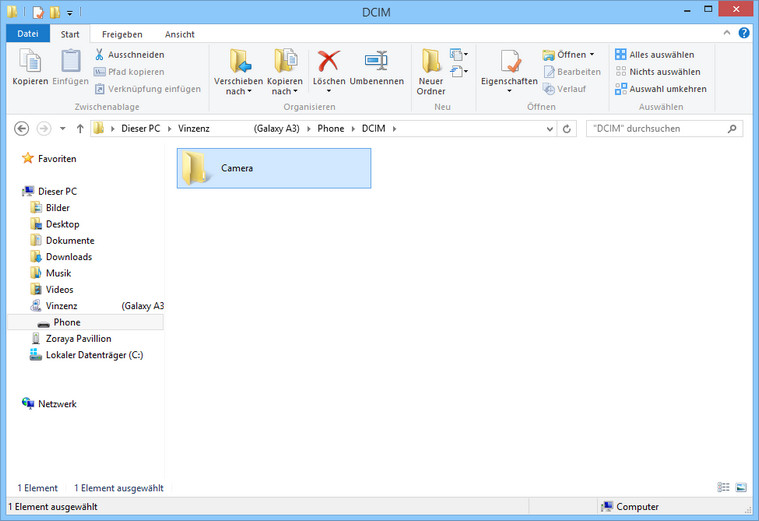Click Dieser PC in address bar
Viewport: 759px width, 521px height.
pyautogui.click(x=140, y=128)
